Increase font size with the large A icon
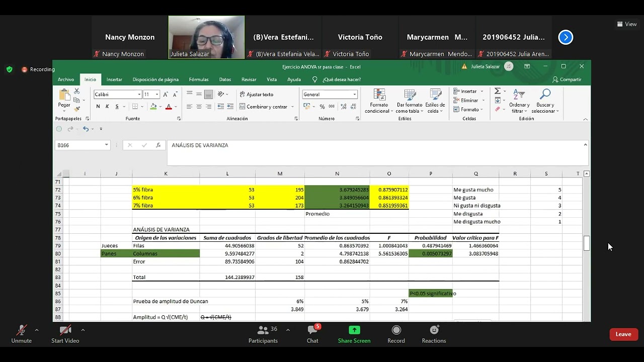Image resolution: width=644 pixels, height=362 pixels. click(166, 95)
